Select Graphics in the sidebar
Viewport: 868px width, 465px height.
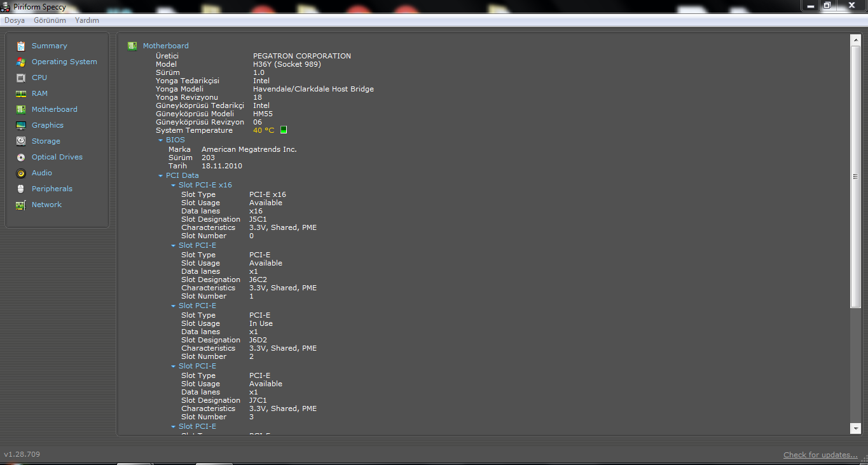48,125
